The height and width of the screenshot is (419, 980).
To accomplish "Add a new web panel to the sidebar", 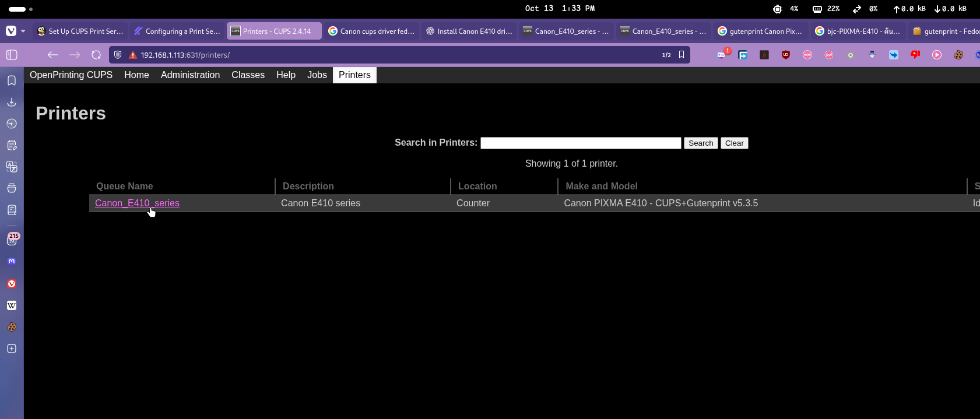I will pyautogui.click(x=12, y=348).
